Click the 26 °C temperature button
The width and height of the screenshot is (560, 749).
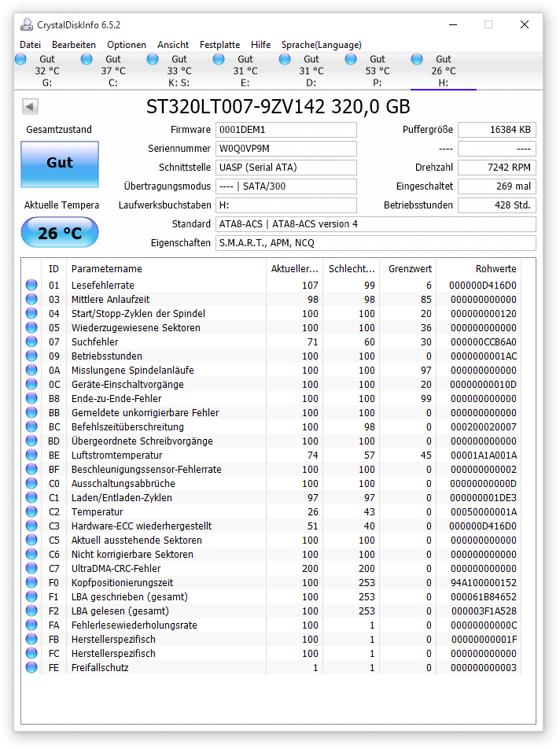[60, 233]
